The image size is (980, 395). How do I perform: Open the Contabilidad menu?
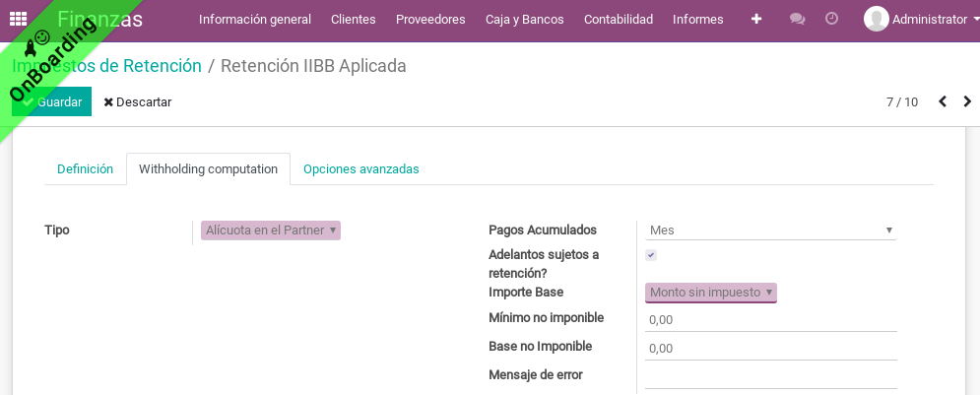coord(619,20)
